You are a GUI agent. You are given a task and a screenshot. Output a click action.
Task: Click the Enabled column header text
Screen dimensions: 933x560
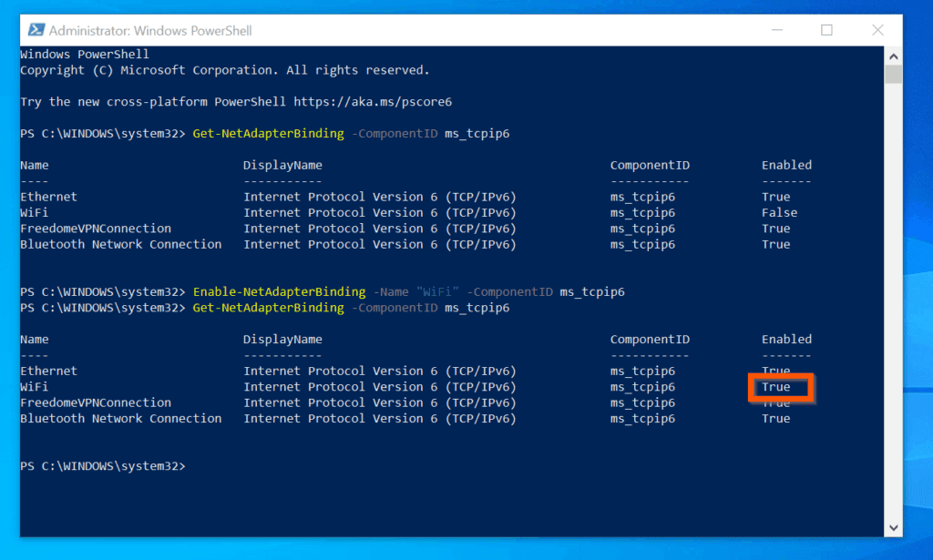point(786,165)
